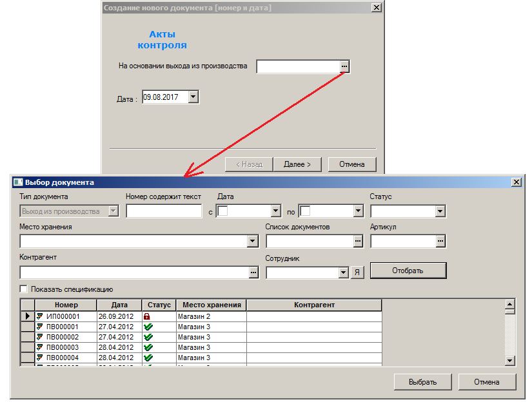Click Отмена in Выбор документа dialog
This screenshot has width=532, height=402.
point(486,382)
